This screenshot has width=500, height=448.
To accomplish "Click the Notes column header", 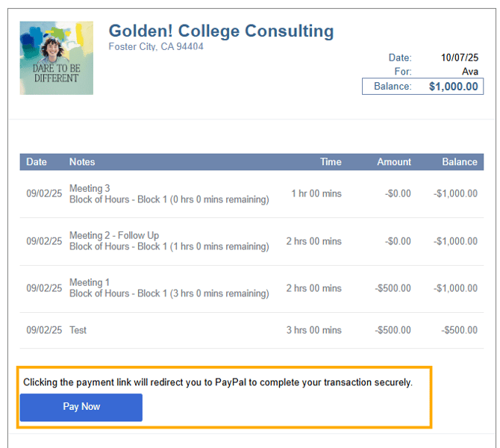I will 82,162.
